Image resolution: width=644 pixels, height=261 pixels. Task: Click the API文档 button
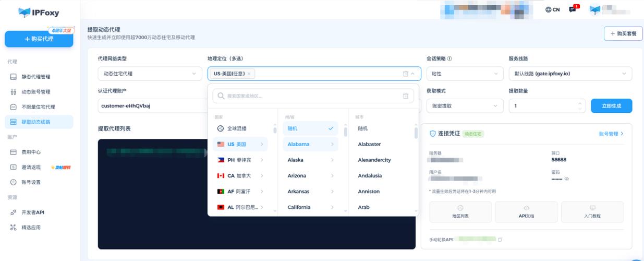(x=526, y=212)
